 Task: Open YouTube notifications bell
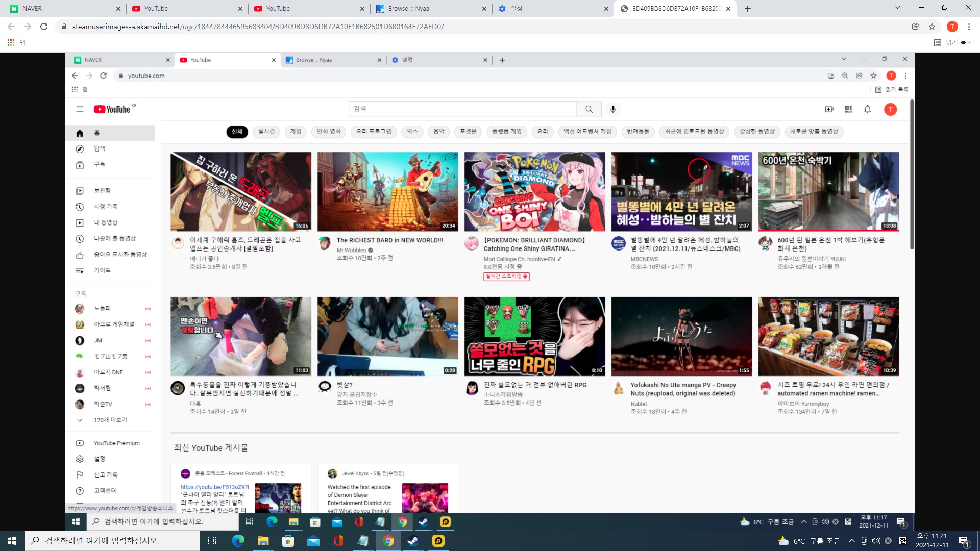(867, 109)
